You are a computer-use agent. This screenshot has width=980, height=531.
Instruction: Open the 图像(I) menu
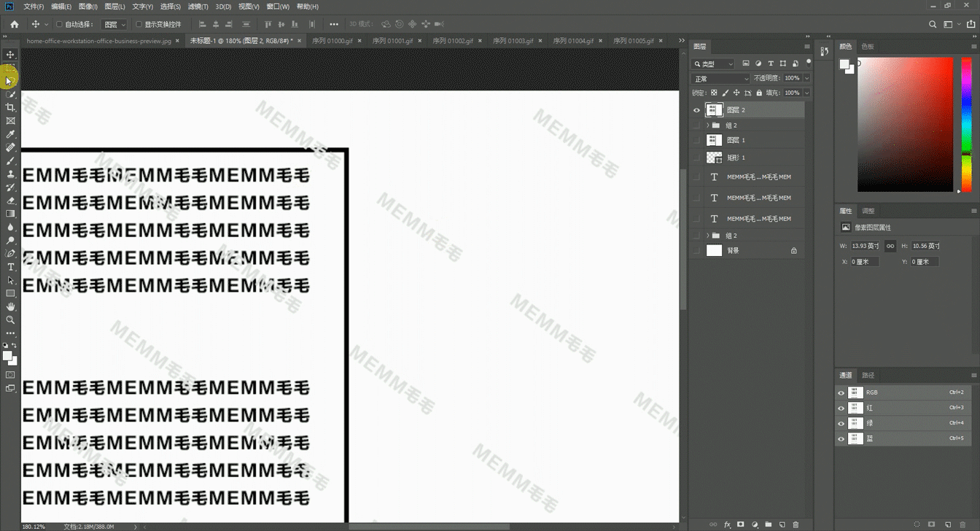coord(88,7)
